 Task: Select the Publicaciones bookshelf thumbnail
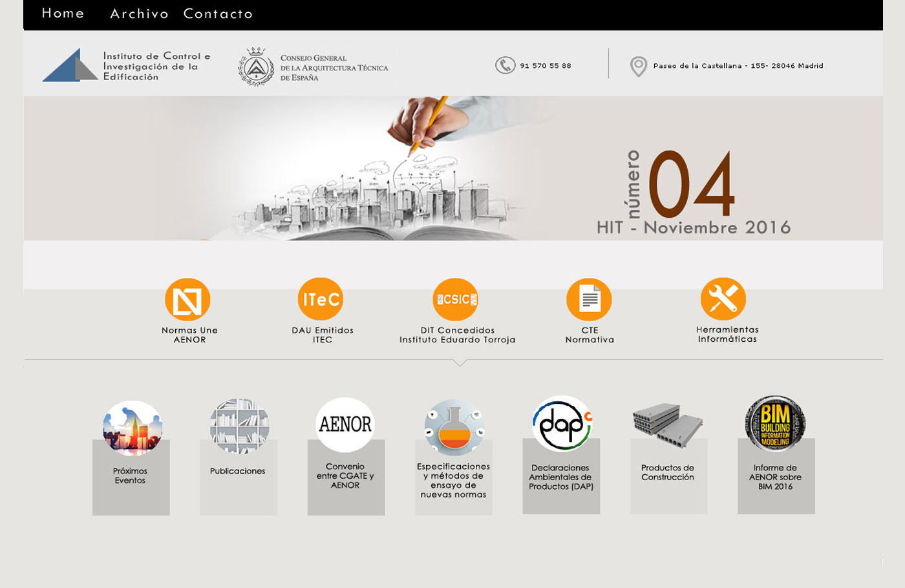239,426
